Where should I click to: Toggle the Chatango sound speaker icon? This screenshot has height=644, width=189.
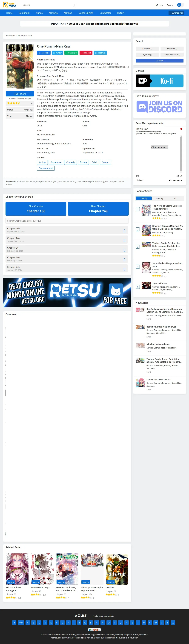170,180
